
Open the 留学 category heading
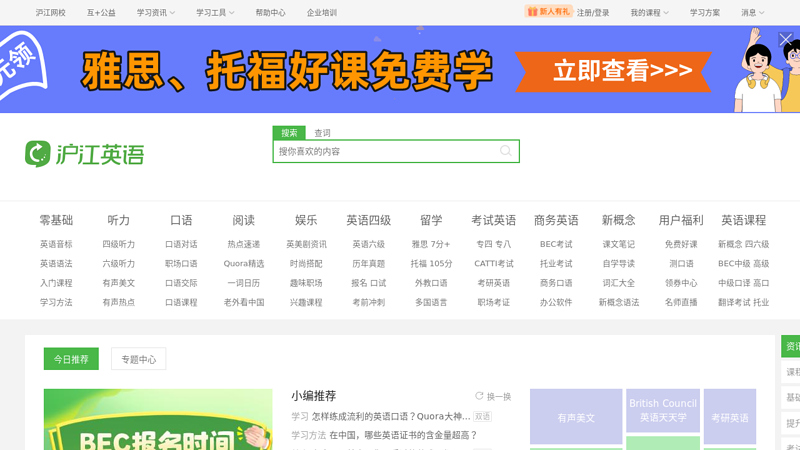tap(431, 220)
